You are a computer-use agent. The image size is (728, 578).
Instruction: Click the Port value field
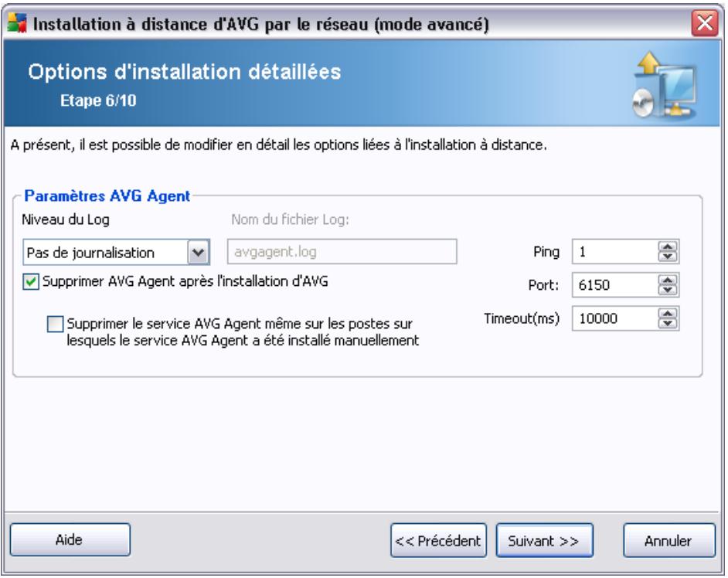pos(614,285)
